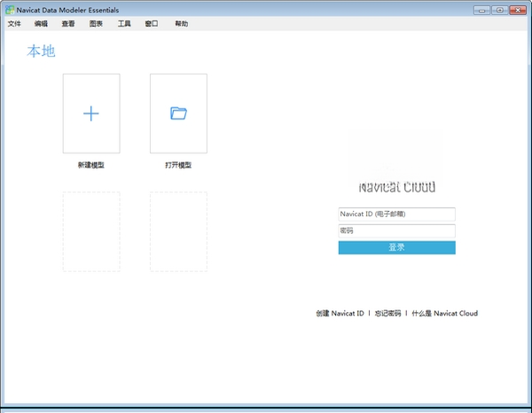The width and height of the screenshot is (532, 413).
Task: Click the blue 登录 button
Action: tap(397, 247)
